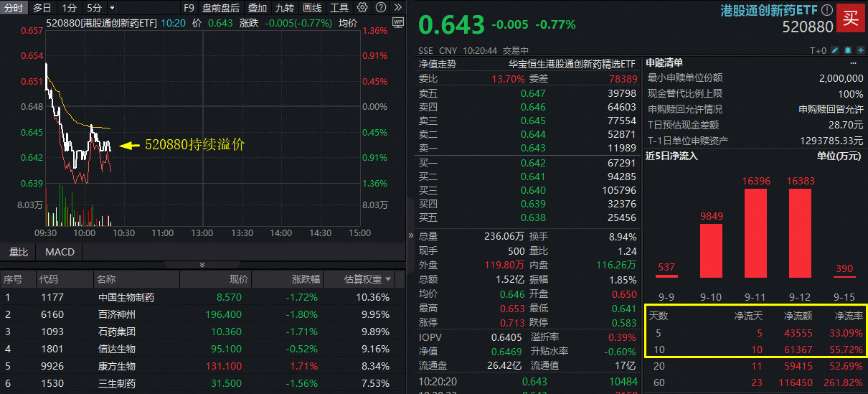Collapse chart panel with double chevron
This screenshot has height=394, width=868.
point(202,264)
